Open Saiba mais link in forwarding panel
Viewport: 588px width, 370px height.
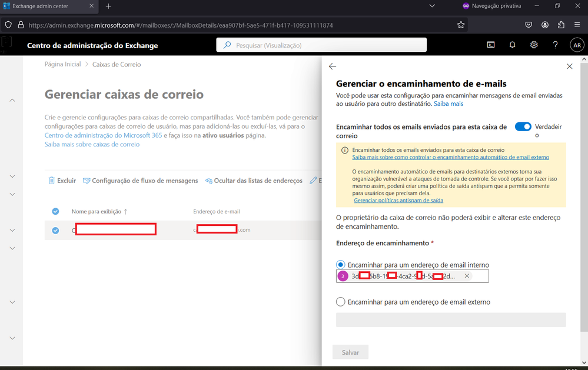[x=449, y=104]
